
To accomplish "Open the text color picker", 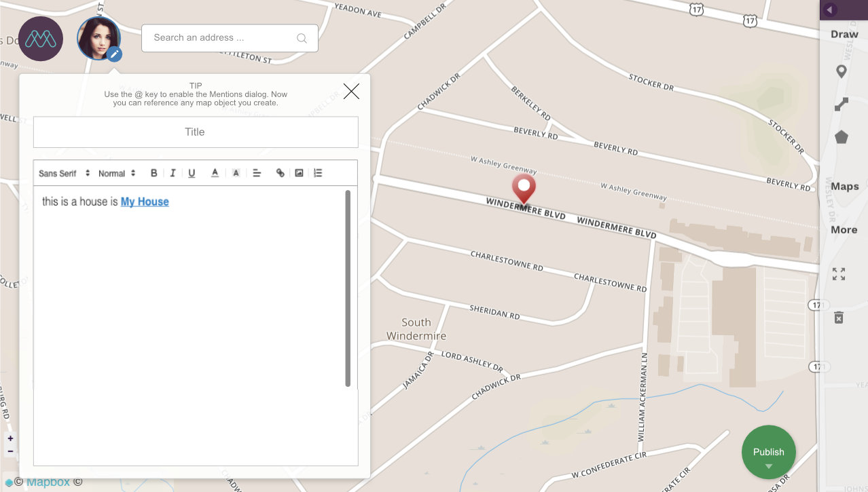I will (x=215, y=173).
